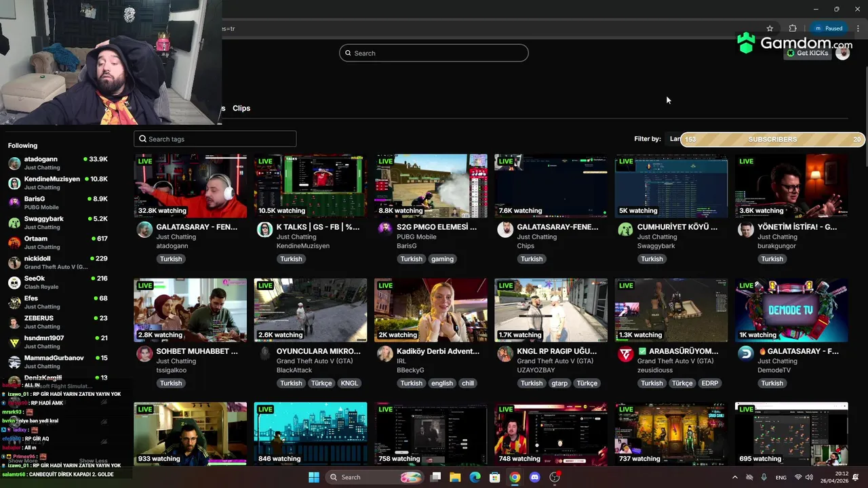The width and height of the screenshot is (868, 488).
Task: Open MammadGurbanov in the Following list
Action: tap(58, 362)
